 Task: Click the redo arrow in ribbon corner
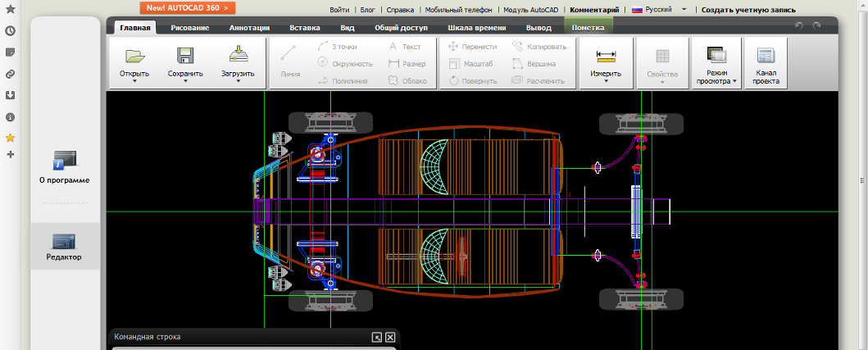tap(816, 26)
